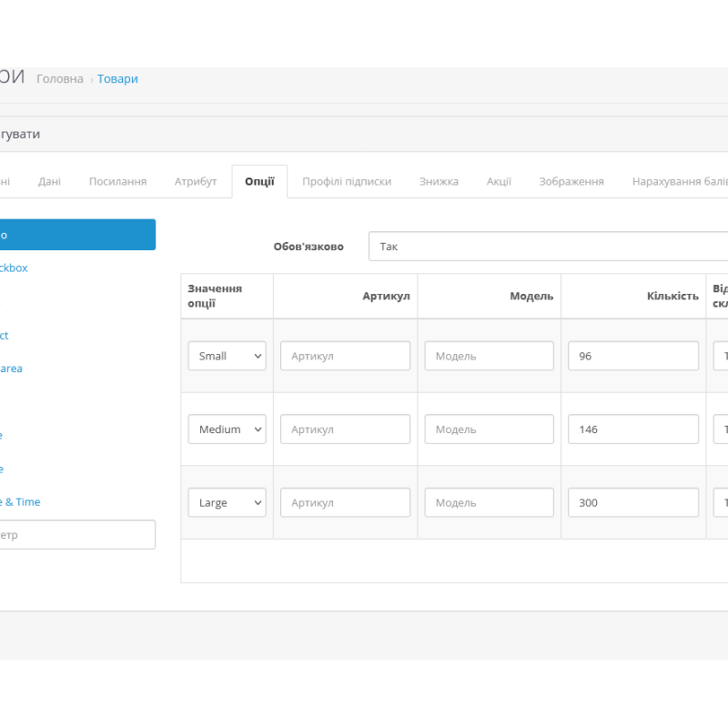The width and height of the screenshot is (728, 728).
Task: Expand the Обов'язково dropdown set to Так
Action: tap(546, 247)
